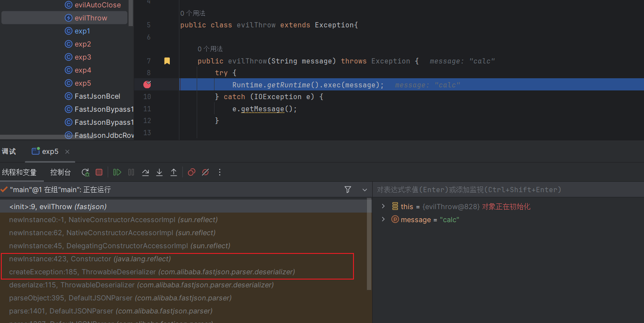Click the exp1 class icon

68,31
